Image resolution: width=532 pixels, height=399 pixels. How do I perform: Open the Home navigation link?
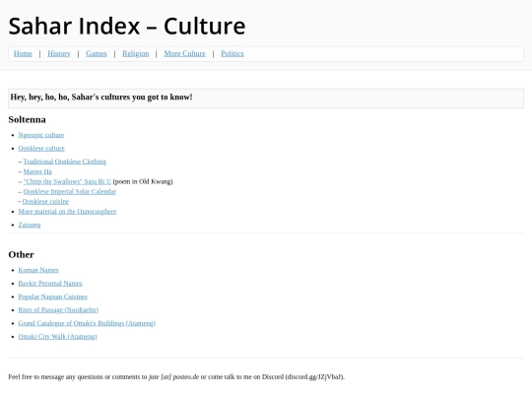pos(23,53)
